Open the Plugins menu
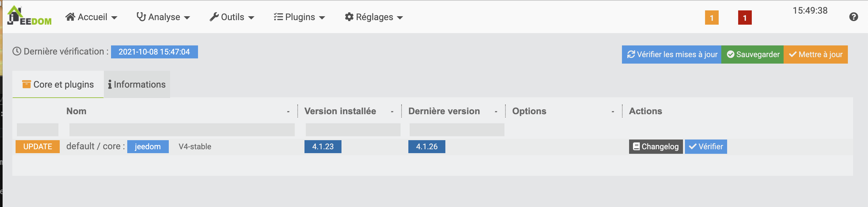The width and height of the screenshot is (868, 207). pos(299,17)
